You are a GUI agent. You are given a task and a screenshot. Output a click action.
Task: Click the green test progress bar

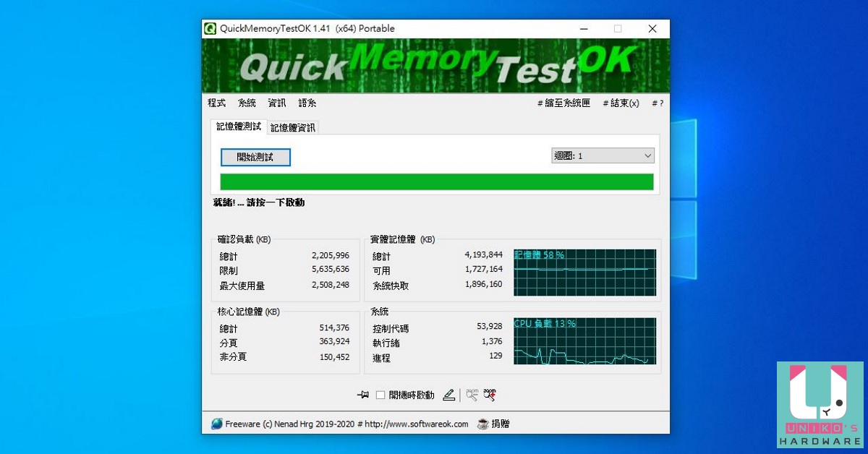(437, 181)
